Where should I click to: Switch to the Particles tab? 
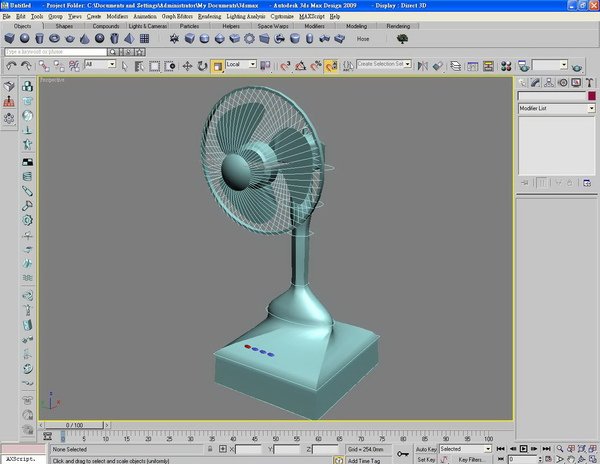(x=189, y=26)
